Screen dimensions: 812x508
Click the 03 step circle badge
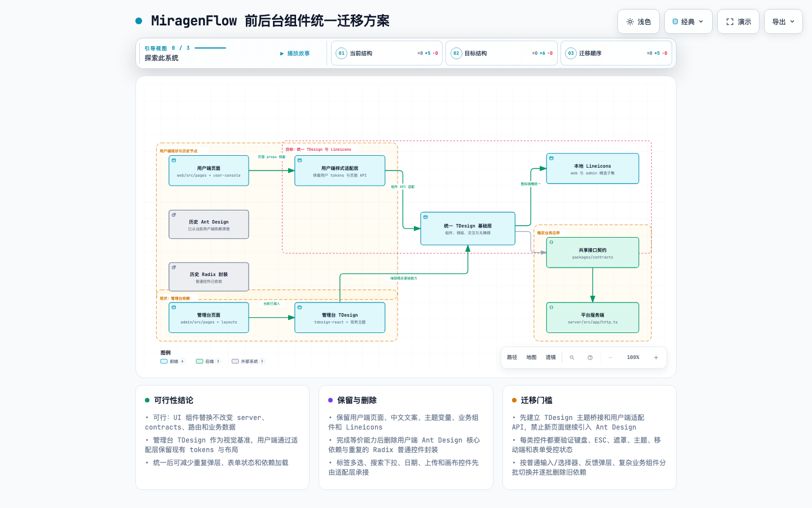pyautogui.click(x=571, y=53)
